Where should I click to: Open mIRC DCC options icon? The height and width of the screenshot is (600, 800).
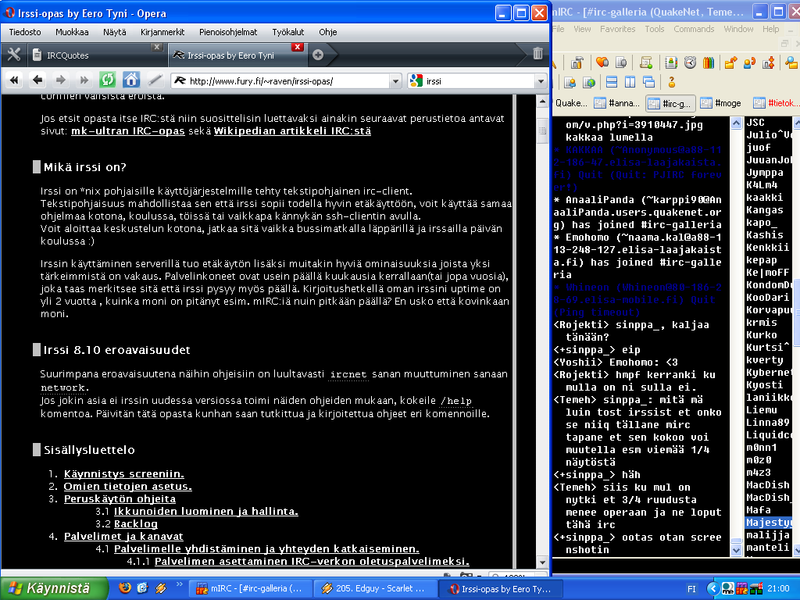pyautogui.click(x=768, y=63)
